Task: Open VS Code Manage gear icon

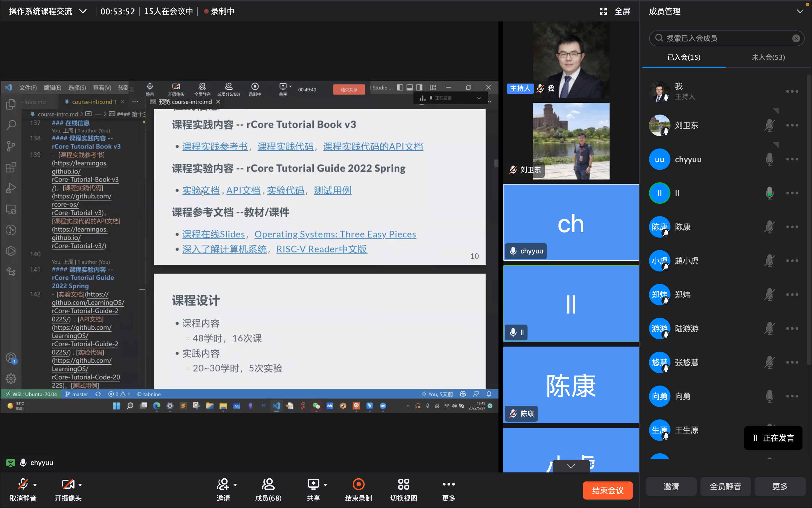Action: point(11,379)
